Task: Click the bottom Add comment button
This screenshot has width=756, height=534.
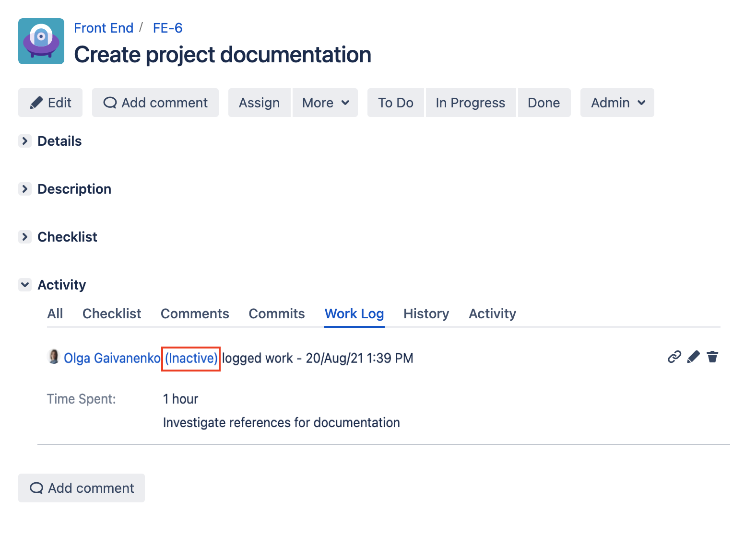Action: coord(82,488)
